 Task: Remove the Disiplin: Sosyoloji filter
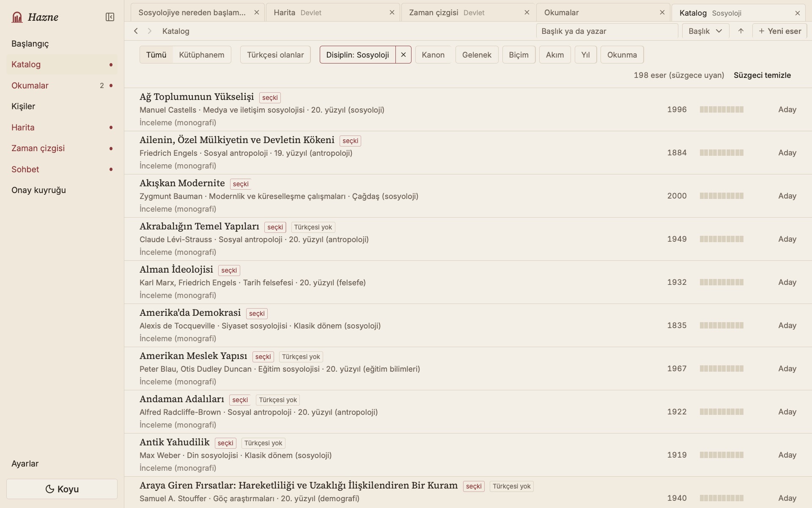pyautogui.click(x=403, y=55)
